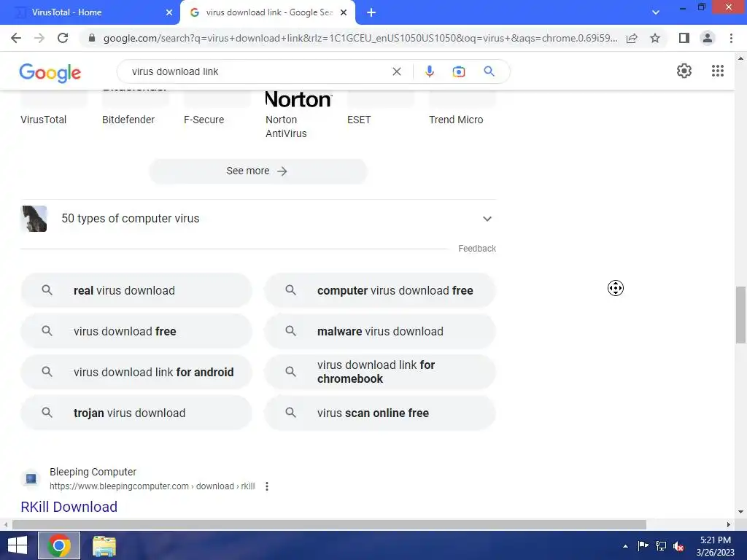747x560 pixels.
Task: Close the VirusTotal - Home tab
Action: (169, 13)
